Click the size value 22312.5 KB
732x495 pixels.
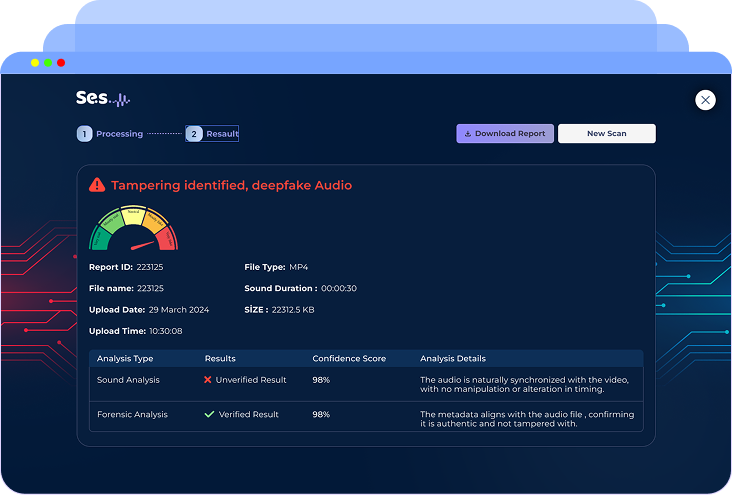[293, 310]
